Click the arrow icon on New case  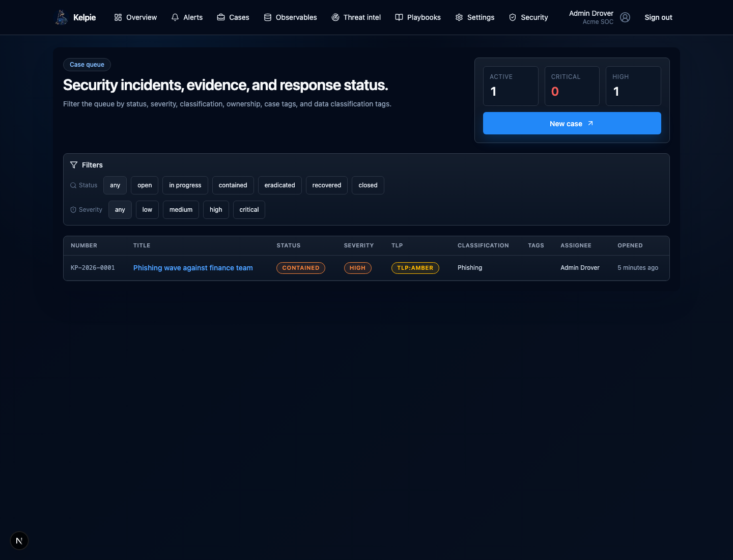click(590, 123)
